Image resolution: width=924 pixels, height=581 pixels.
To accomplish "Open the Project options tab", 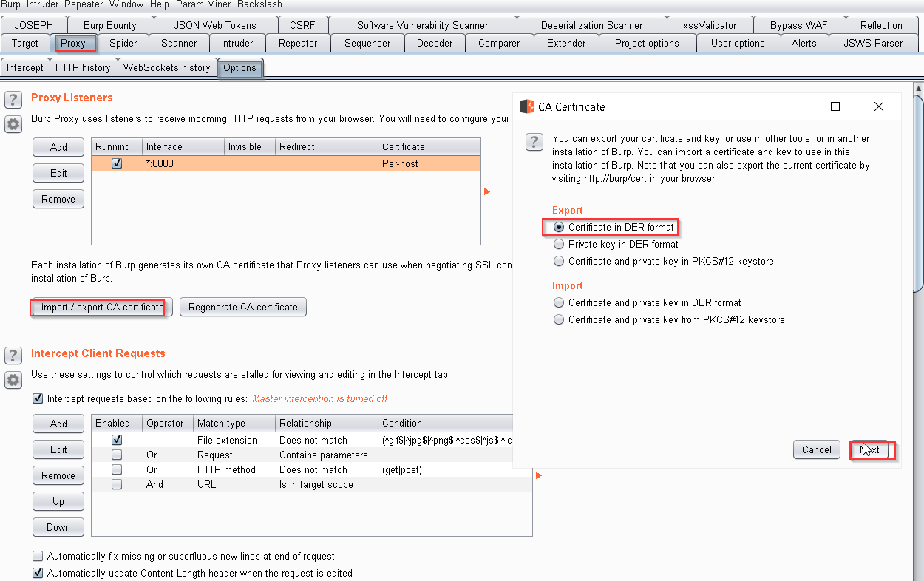I will point(647,43).
